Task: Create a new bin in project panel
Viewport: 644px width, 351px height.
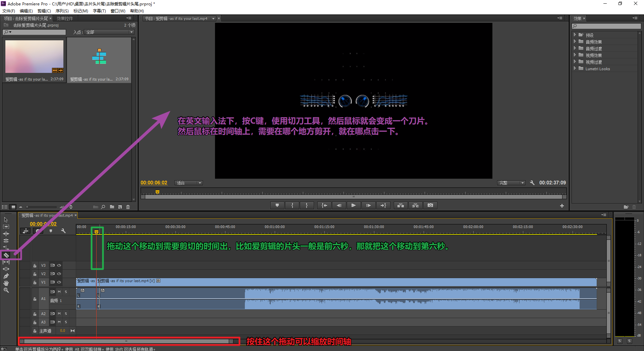Action: click(112, 207)
